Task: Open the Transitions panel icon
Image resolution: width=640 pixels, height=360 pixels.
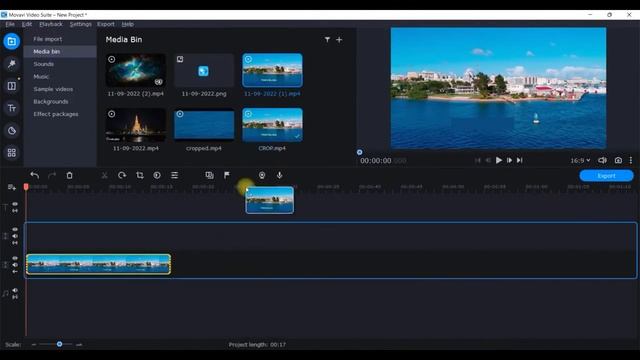Action: (x=11, y=86)
